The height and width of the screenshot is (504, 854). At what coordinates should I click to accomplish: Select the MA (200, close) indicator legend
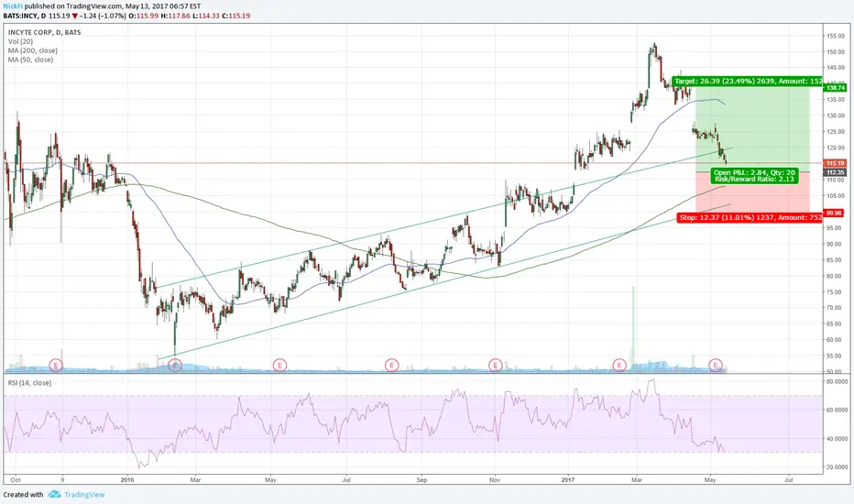[33, 50]
